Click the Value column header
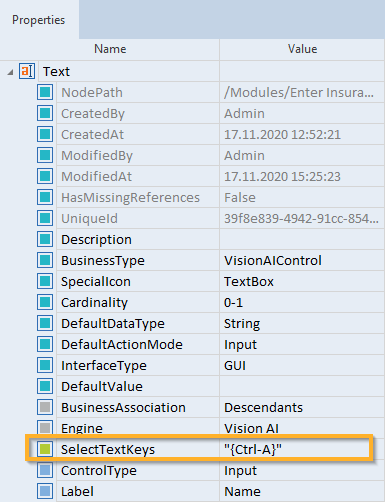This screenshot has height=502, width=385. [302, 49]
